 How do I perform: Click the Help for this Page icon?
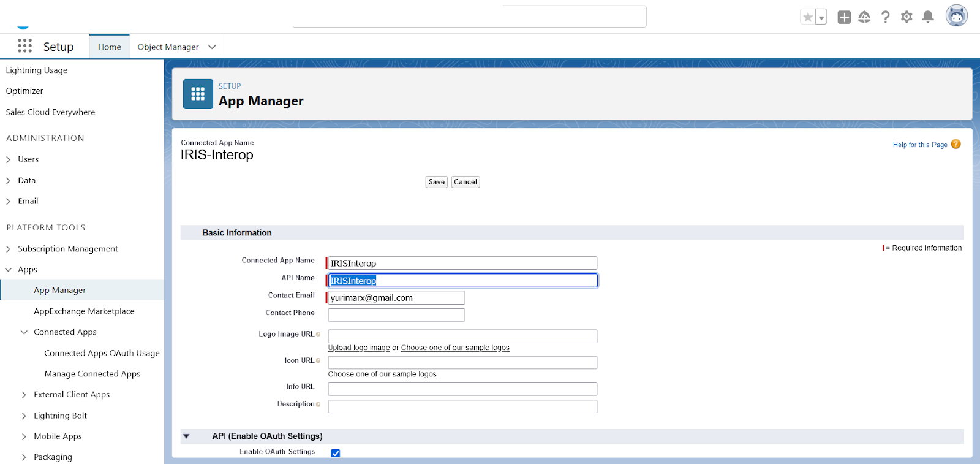click(956, 144)
